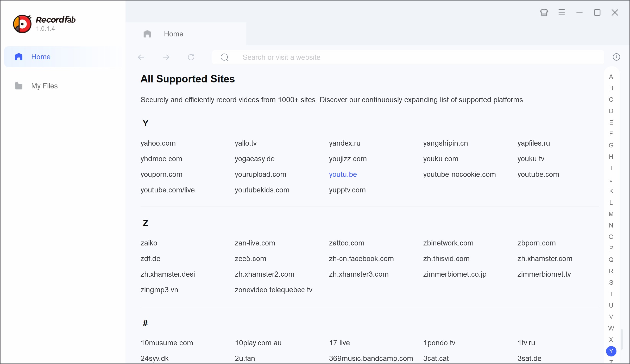Open yapfiles.ru site link
Screen dimensions: 630x364
(534, 143)
